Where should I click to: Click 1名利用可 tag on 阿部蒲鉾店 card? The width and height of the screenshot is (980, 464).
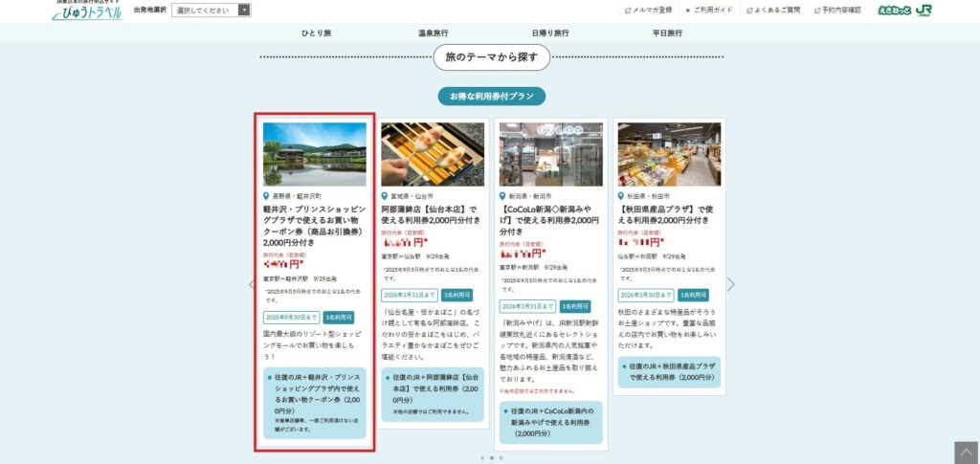point(457,295)
